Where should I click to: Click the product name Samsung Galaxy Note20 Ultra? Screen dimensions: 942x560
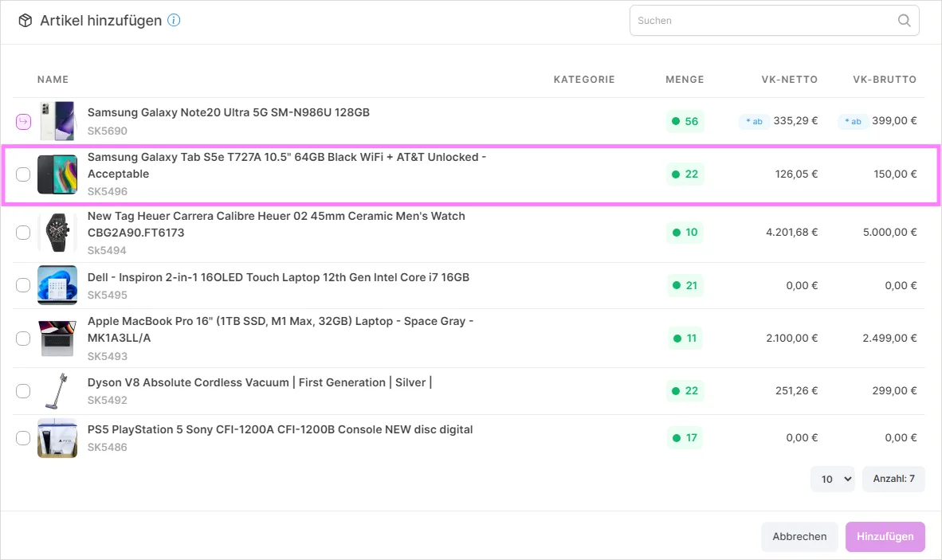(228, 112)
